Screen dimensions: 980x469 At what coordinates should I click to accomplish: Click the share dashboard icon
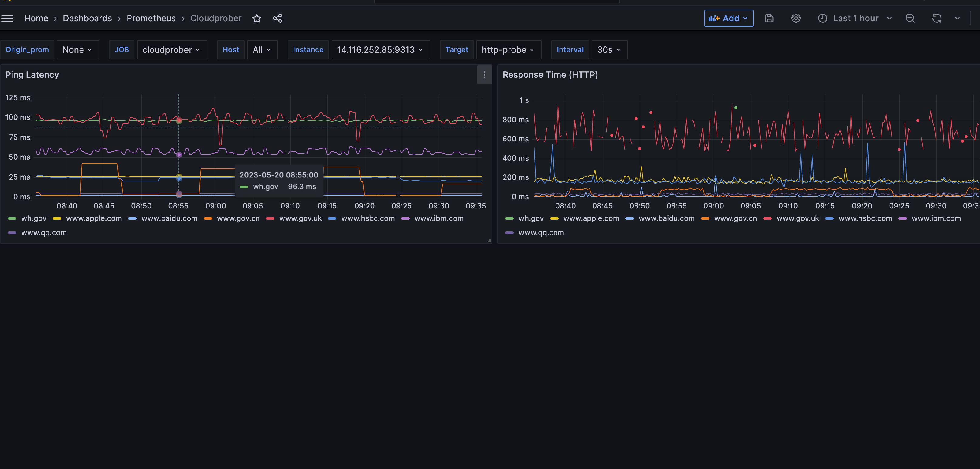coord(277,18)
